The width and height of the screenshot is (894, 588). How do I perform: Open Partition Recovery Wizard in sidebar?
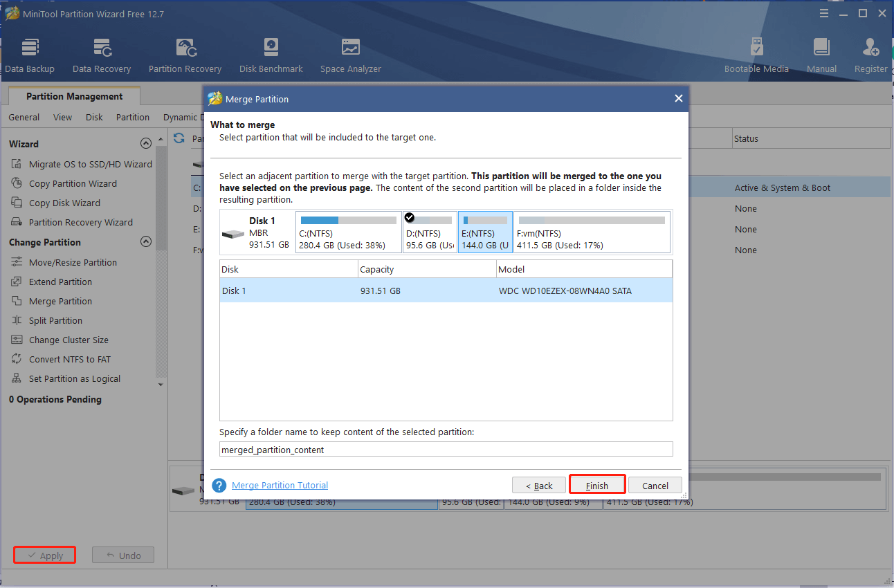(x=72, y=222)
